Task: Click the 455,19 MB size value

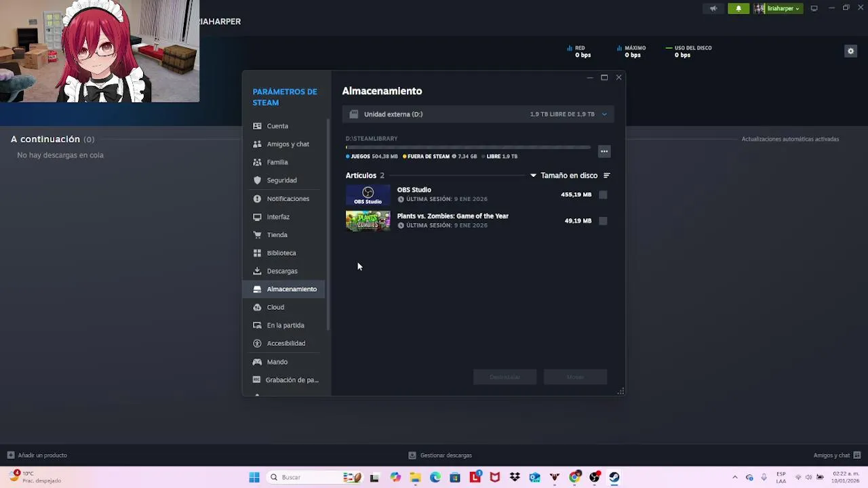Action: (576, 195)
